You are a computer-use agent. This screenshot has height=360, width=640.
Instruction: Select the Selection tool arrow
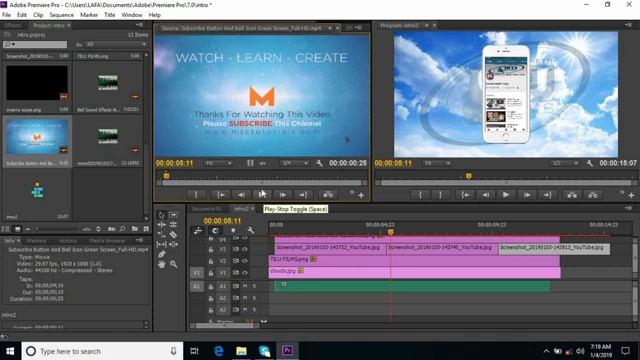162,215
